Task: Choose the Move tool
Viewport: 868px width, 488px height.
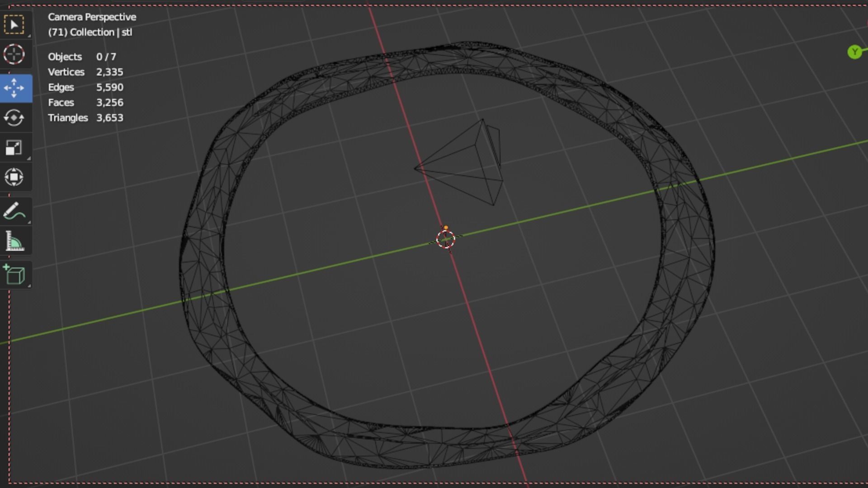Action: pyautogui.click(x=15, y=88)
